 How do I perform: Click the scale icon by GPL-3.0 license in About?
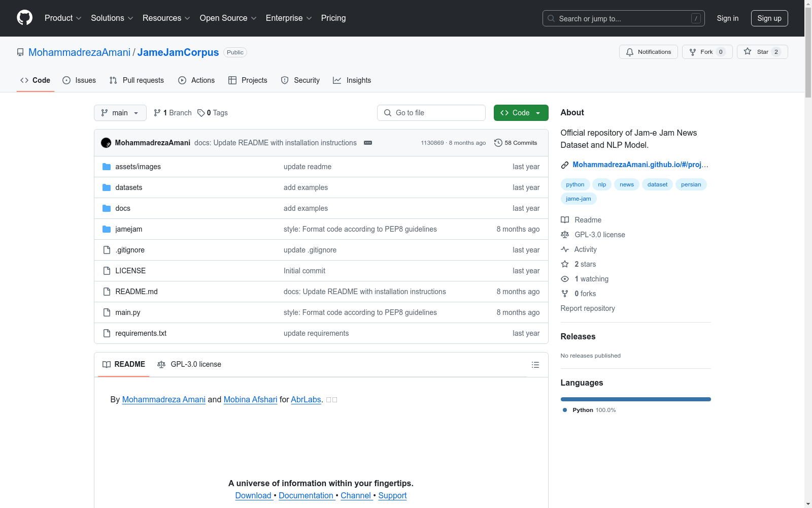click(x=565, y=235)
